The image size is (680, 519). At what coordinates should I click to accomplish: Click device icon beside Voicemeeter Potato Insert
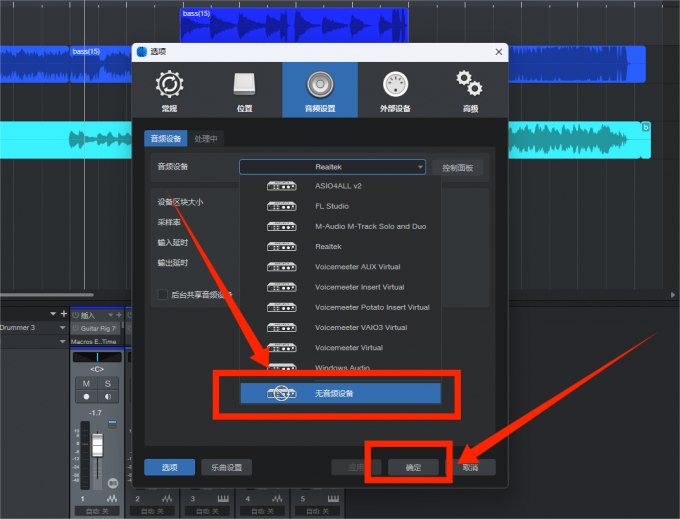tap(281, 307)
